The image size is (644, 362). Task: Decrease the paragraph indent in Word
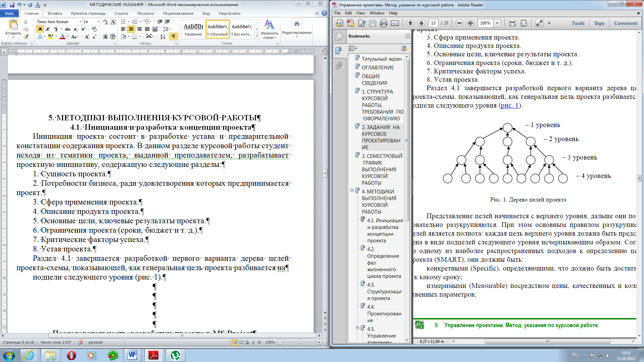click(x=160, y=22)
